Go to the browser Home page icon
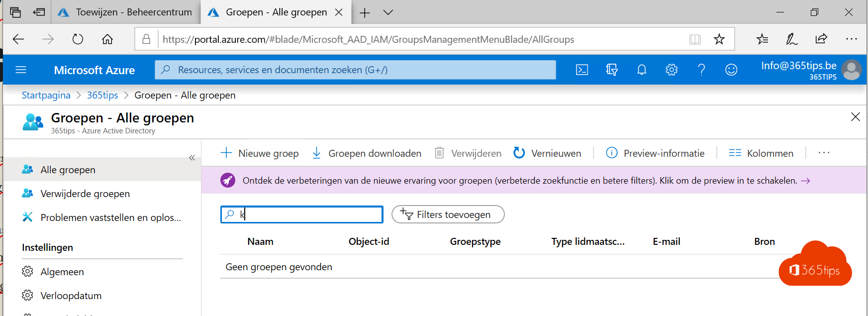 tap(107, 39)
